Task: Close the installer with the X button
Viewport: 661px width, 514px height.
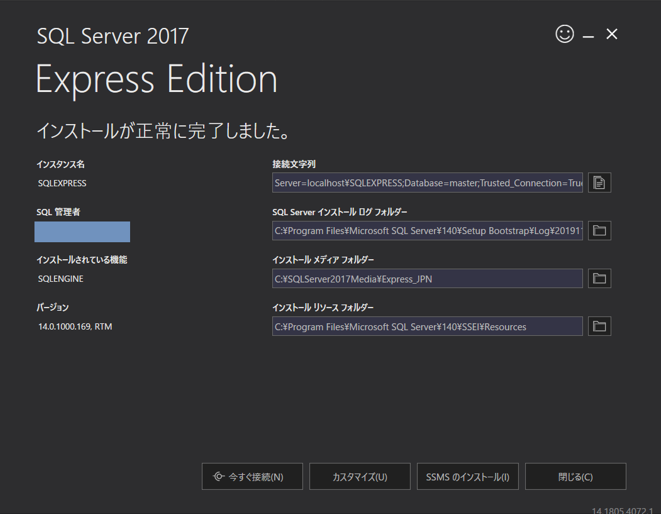Action: [x=612, y=34]
